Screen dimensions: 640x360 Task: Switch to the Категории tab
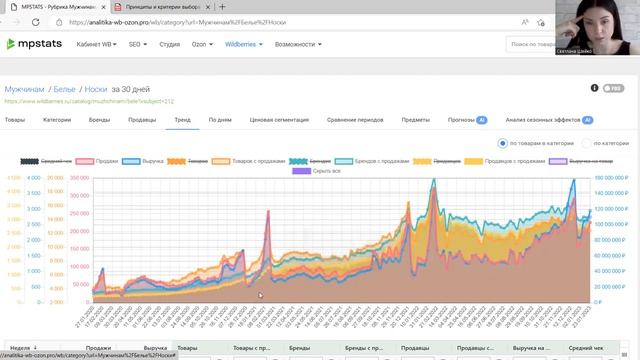(x=57, y=120)
